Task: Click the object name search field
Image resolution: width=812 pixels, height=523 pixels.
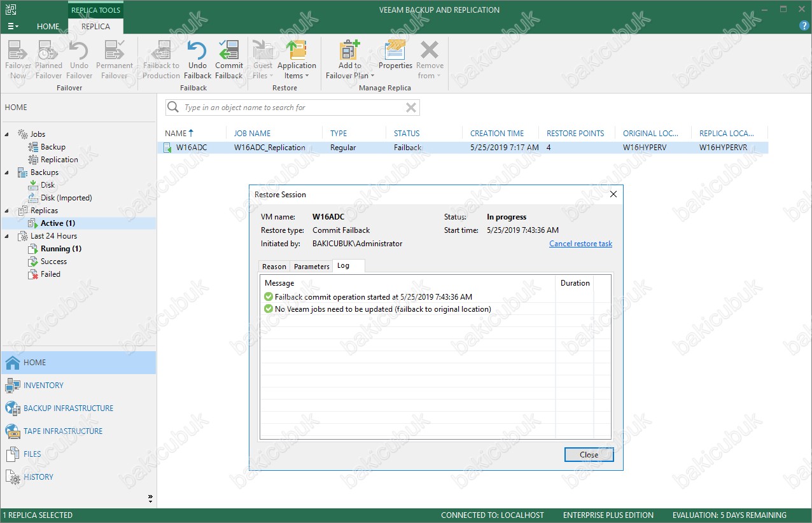Action: (x=293, y=108)
